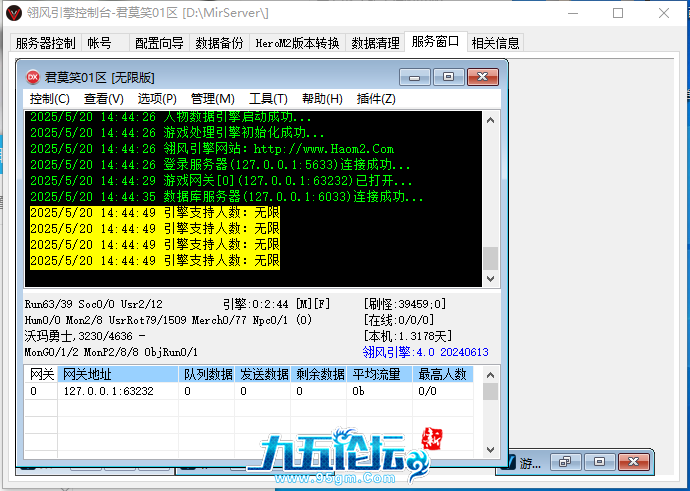
Task: Maximize the main 翎风引擎控制台 window
Action: pyautogui.click(x=618, y=13)
